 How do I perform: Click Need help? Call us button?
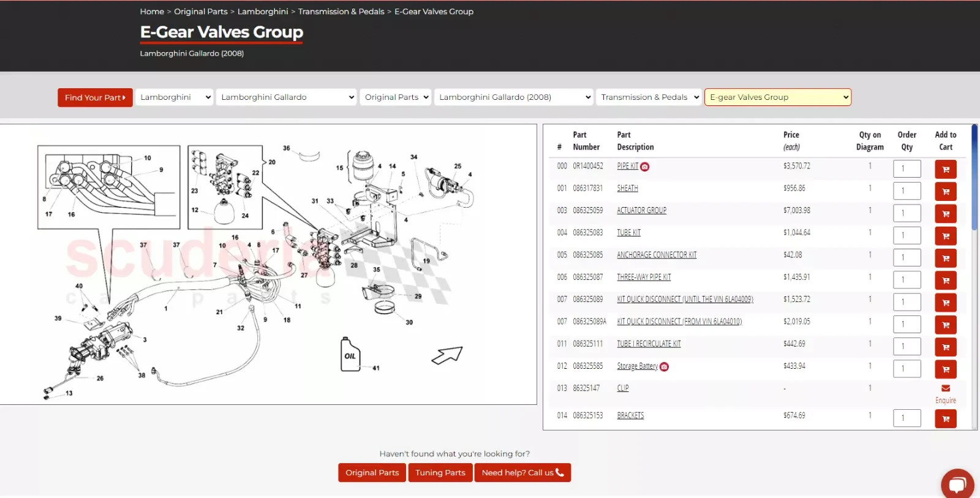click(x=522, y=473)
